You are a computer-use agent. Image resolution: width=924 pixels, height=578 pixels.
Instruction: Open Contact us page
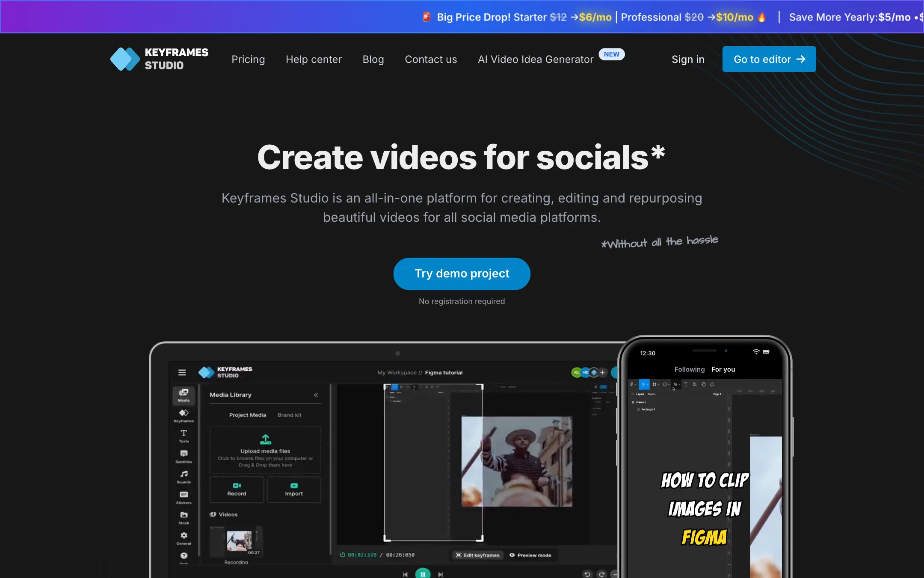(431, 59)
